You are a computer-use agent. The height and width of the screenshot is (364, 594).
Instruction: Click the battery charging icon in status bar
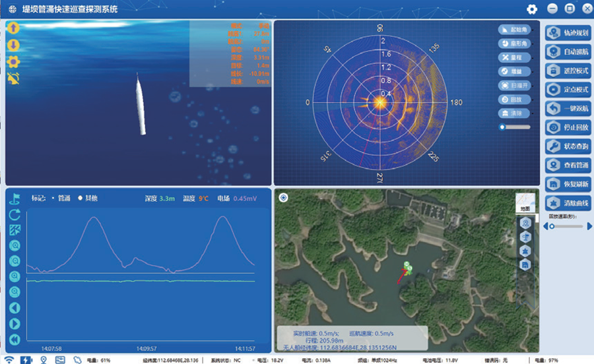pyautogui.click(x=25, y=360)
